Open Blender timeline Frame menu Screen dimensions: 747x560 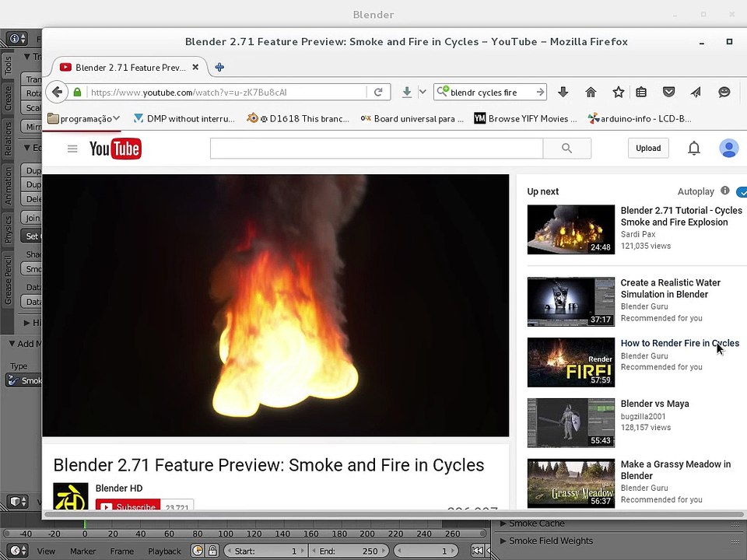click(x=122, y=551)
